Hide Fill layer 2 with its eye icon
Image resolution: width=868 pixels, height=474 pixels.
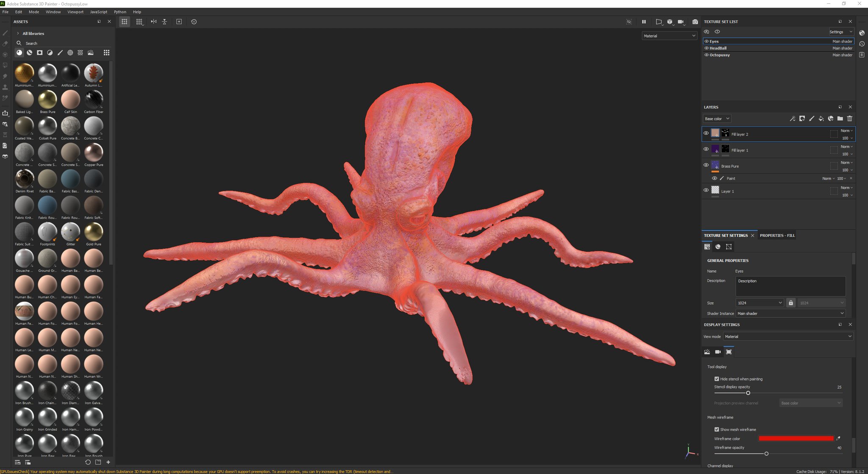point(706,133)
